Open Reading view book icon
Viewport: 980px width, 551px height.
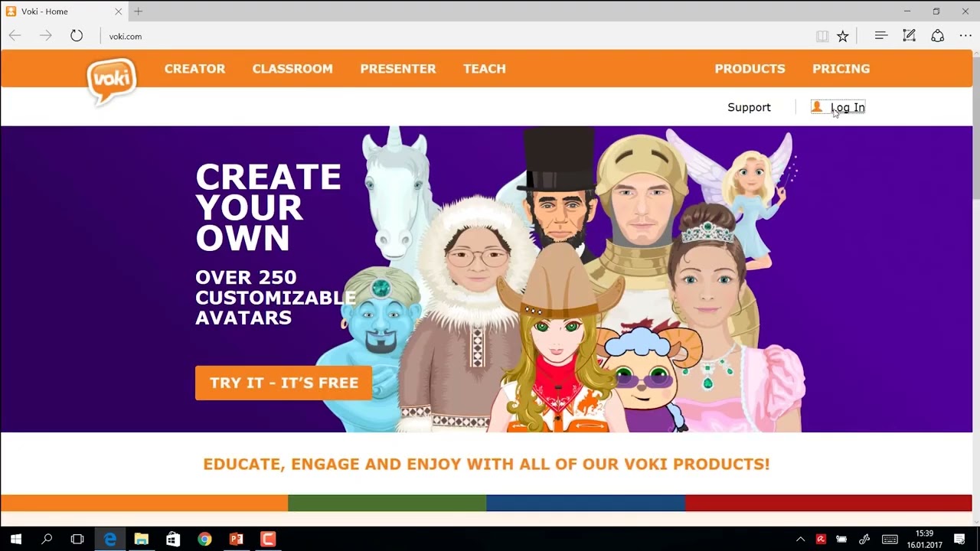pos(822,36)
